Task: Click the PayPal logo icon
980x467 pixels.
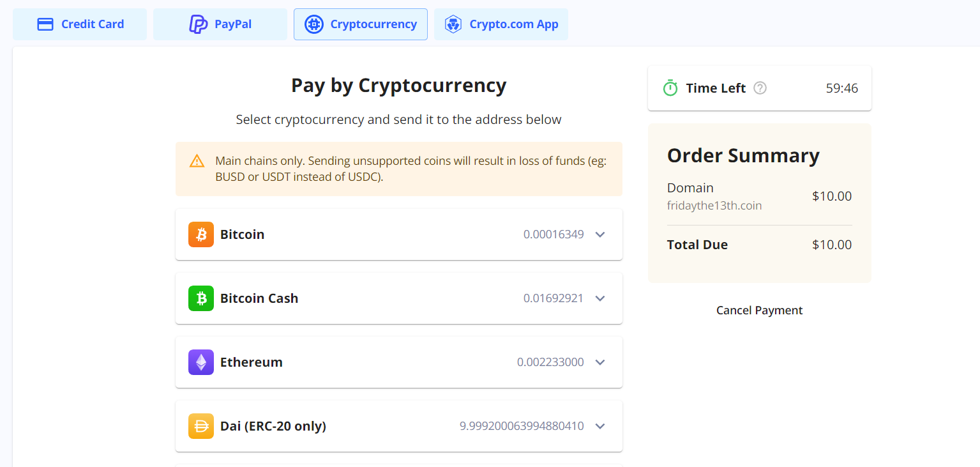Action: 199,24
